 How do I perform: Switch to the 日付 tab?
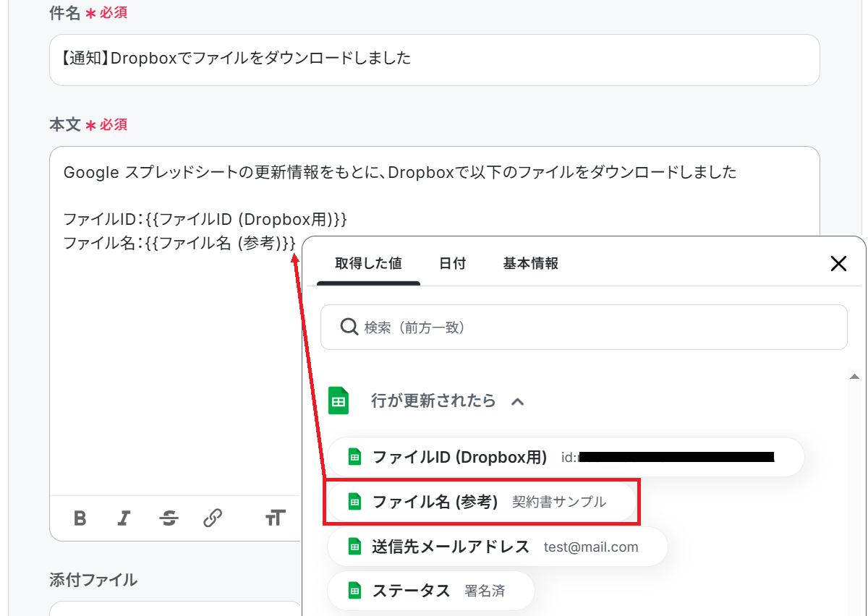tap(452, 263)
